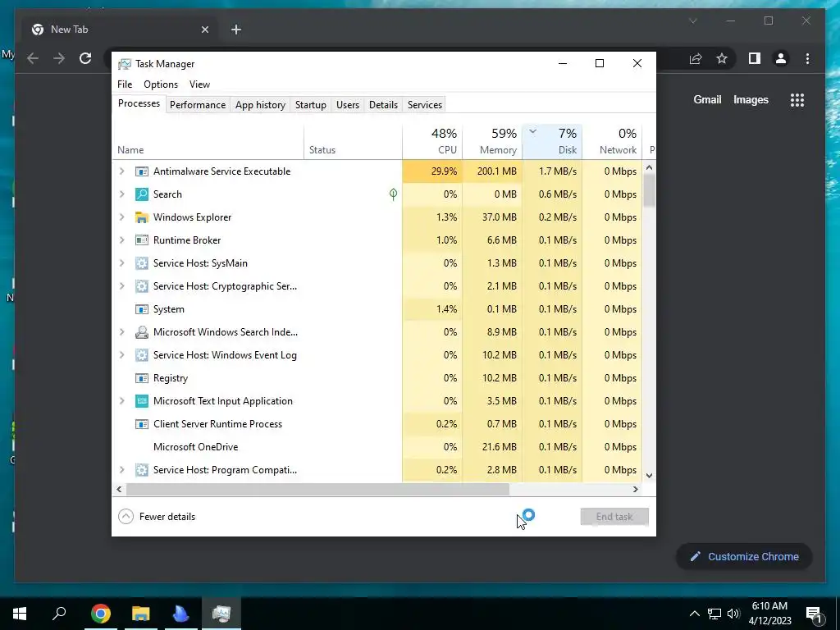Sort by the Network column header

tap(612, 142)
